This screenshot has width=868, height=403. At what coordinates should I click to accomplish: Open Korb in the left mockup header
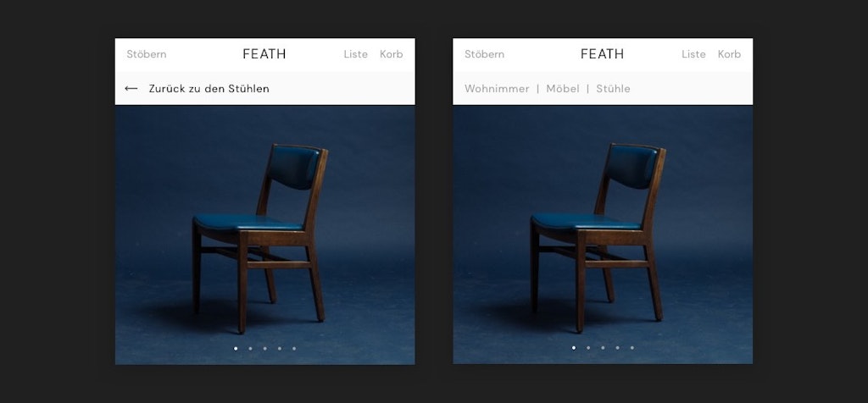[392, 54]
